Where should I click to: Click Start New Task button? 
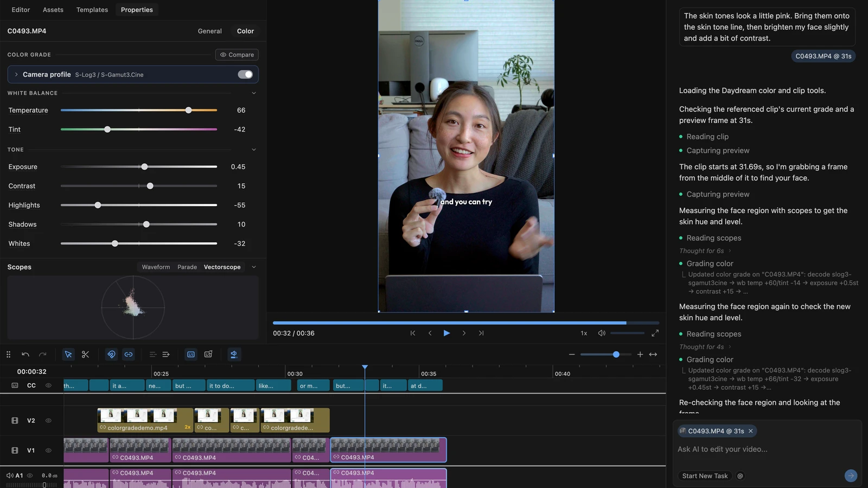(x=705, y=476)
